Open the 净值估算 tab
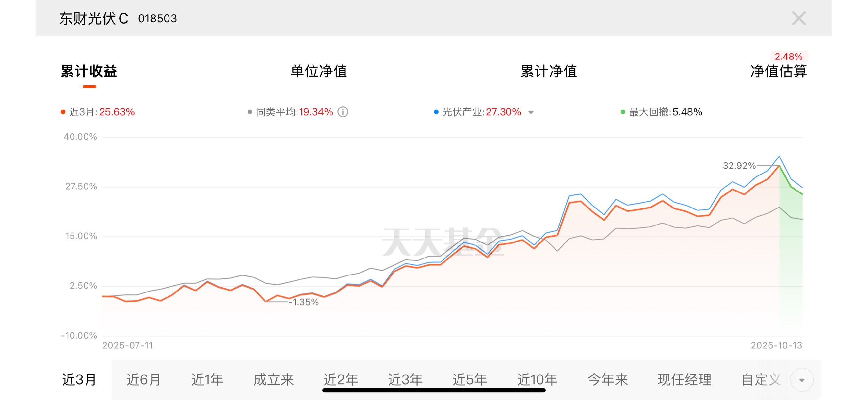The image size is (868, 400). click(x=778, y=71)
